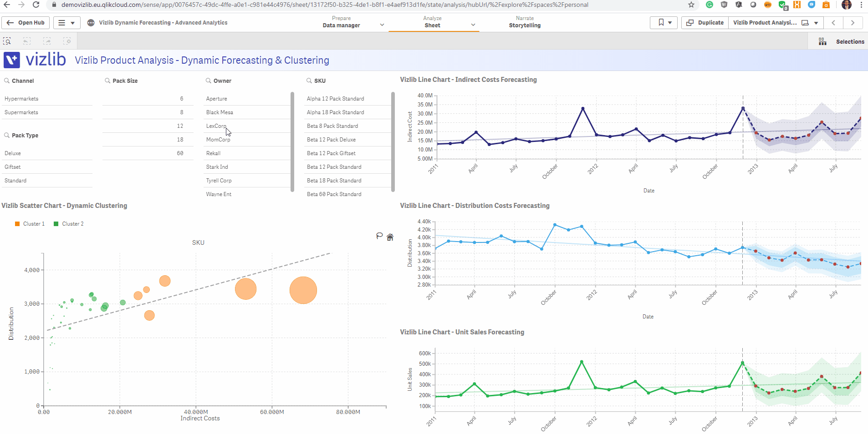
Task: Click the largest orange bubble in scatter chart
Action: point(303,290)
